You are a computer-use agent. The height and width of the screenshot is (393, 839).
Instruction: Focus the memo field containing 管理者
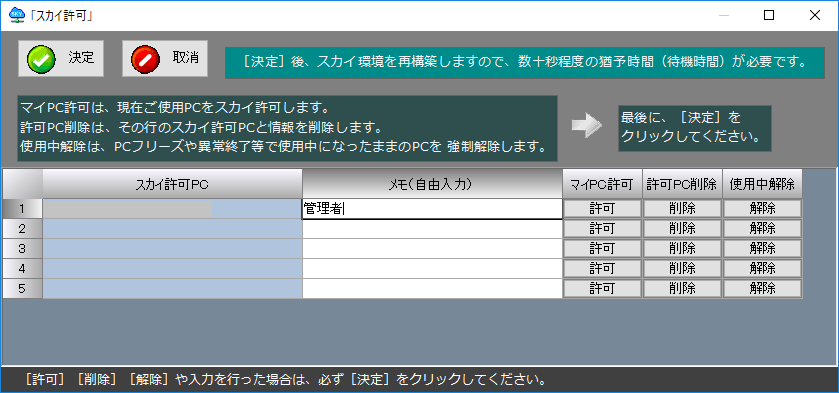432,209
